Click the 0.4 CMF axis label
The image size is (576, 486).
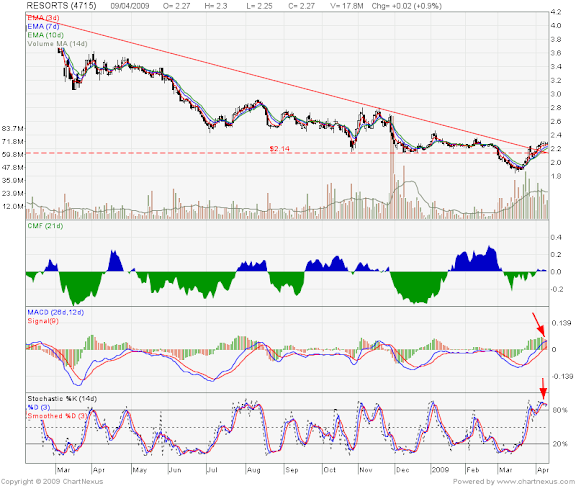point(556,238)
